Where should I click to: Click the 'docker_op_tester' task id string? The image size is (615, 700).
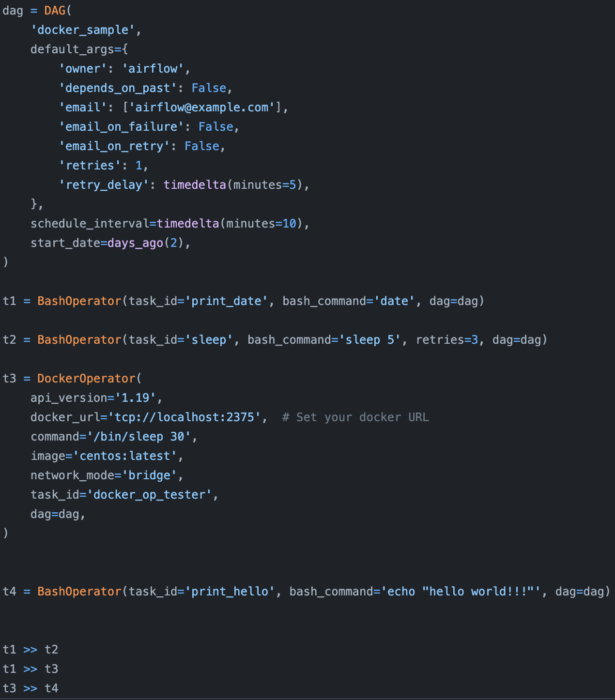pyautogui.click(x=149, y=495)
